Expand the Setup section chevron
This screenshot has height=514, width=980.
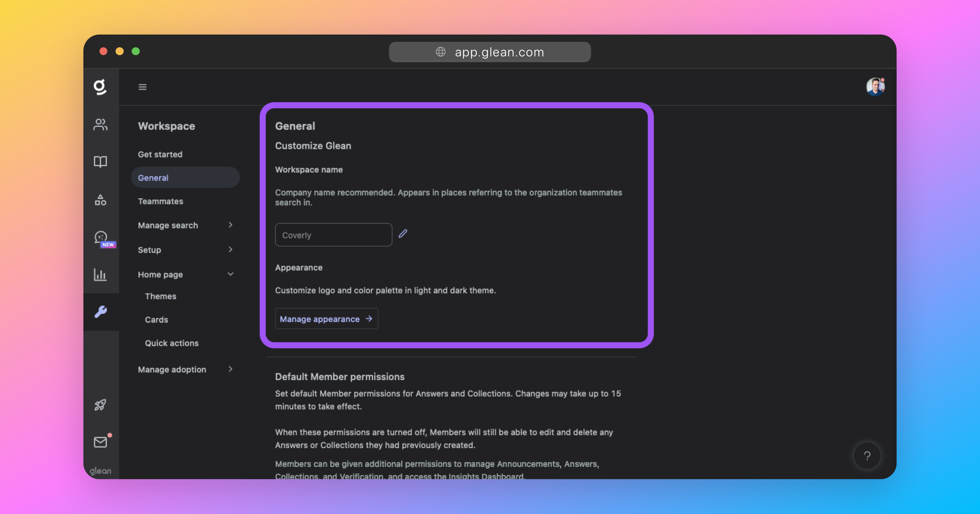point(230,250)
